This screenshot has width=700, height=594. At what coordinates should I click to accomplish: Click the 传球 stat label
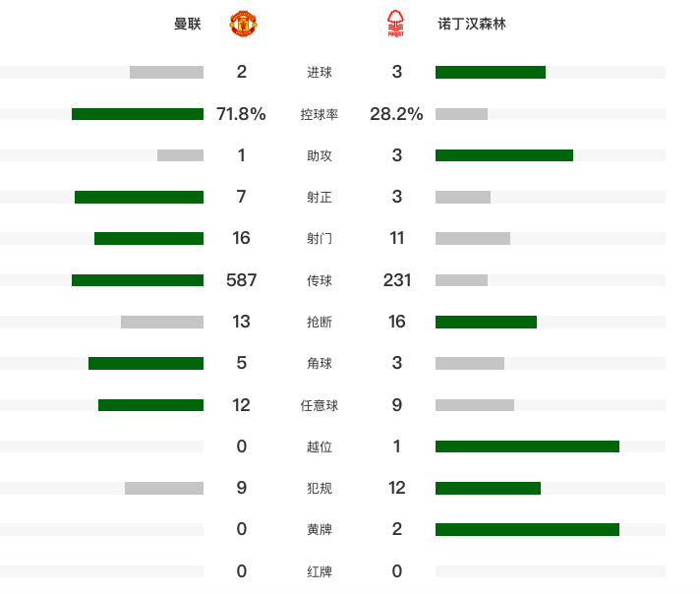[x=320, y=280]
